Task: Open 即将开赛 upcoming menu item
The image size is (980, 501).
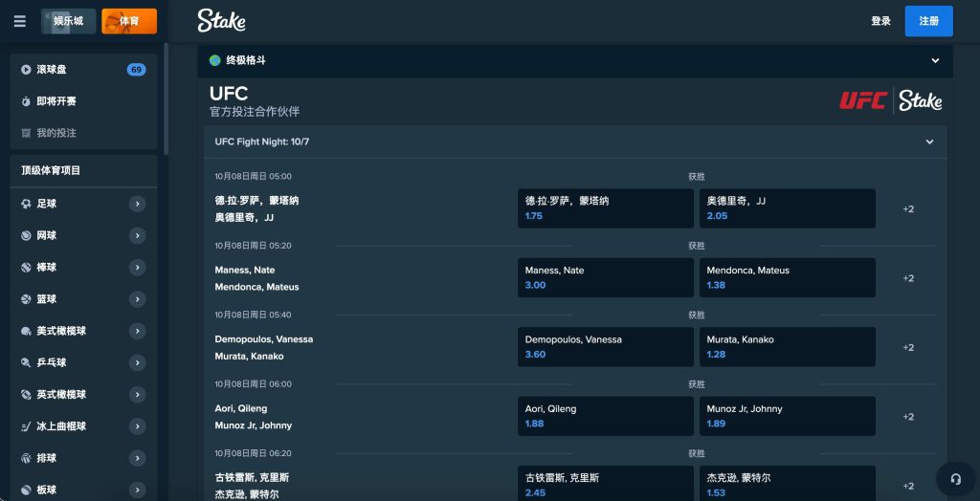Action: [x=84, y=101]
